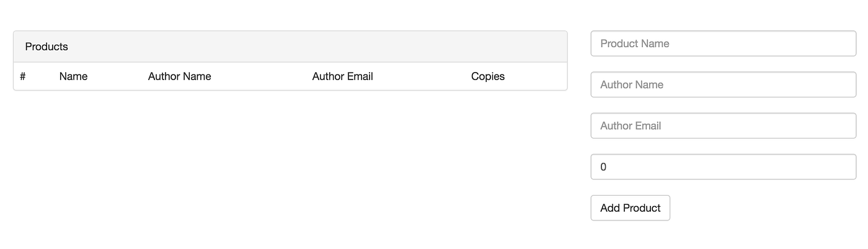Click the products table header row
The height and width of the screenshot is (249, 868).
coord(290,76)
